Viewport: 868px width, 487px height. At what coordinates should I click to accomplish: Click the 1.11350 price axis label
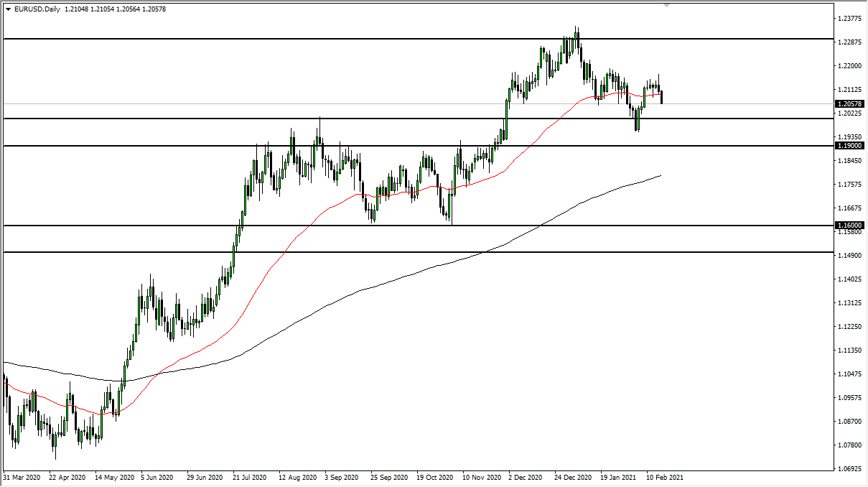[850, 351]
